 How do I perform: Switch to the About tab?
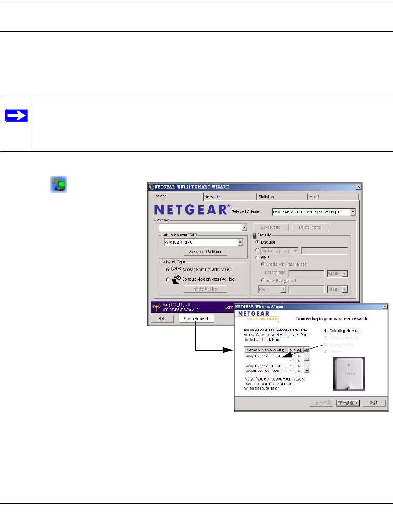333,197
